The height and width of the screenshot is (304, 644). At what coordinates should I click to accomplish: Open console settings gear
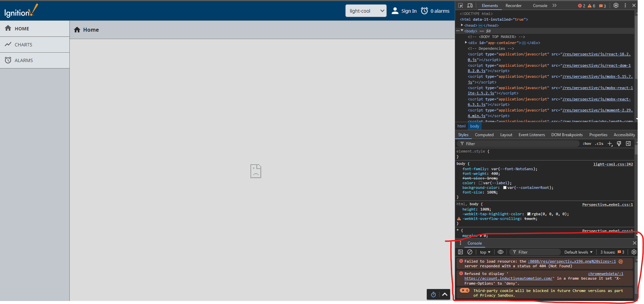pos(634,252)
